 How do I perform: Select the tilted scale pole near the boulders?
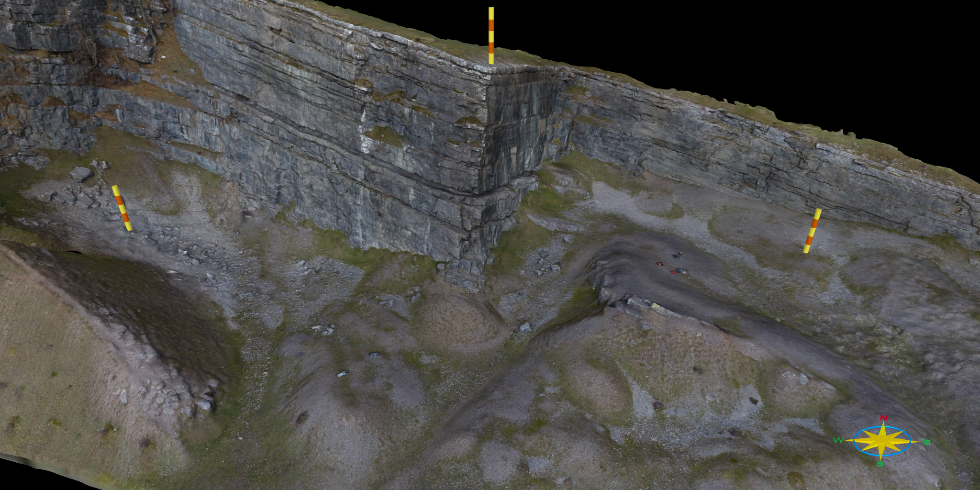[x=122, y=208]
